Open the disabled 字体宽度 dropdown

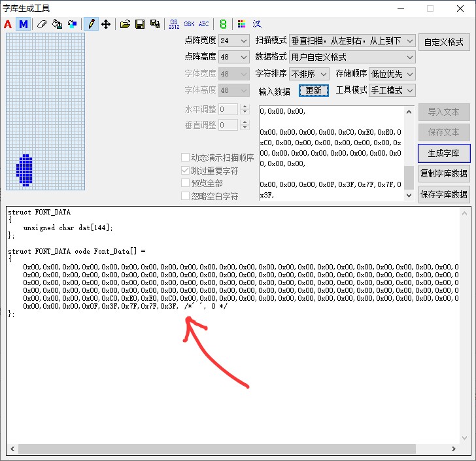[x=234, y=74]
